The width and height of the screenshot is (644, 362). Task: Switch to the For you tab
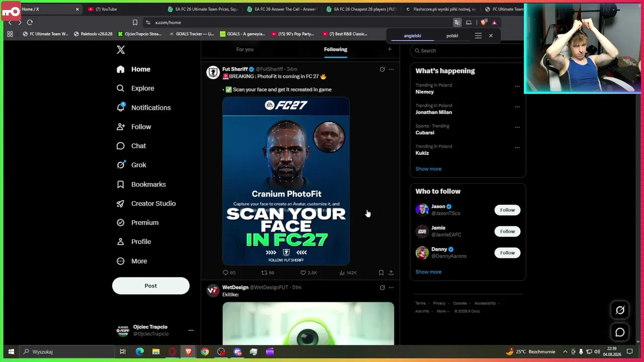245,49
